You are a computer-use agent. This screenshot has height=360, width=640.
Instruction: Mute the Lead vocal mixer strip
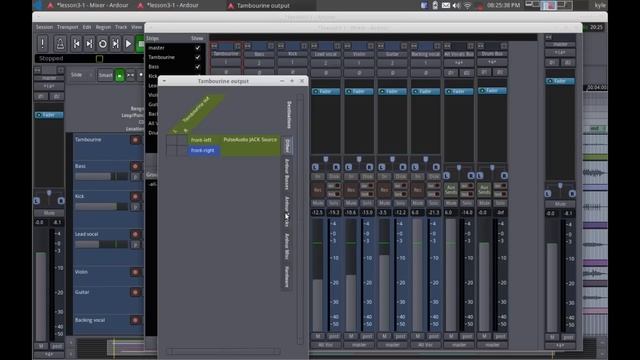(x=318, y=203)
